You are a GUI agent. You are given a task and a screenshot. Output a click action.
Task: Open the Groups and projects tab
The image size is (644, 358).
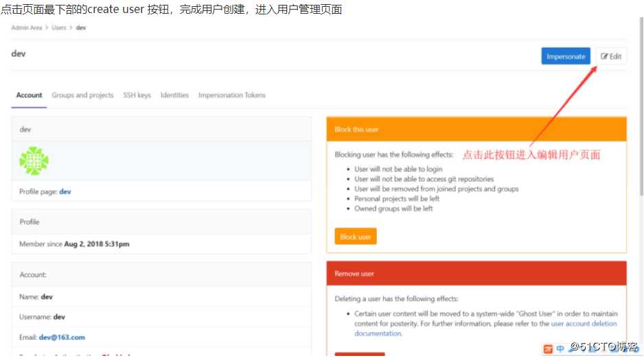[82, 95]
